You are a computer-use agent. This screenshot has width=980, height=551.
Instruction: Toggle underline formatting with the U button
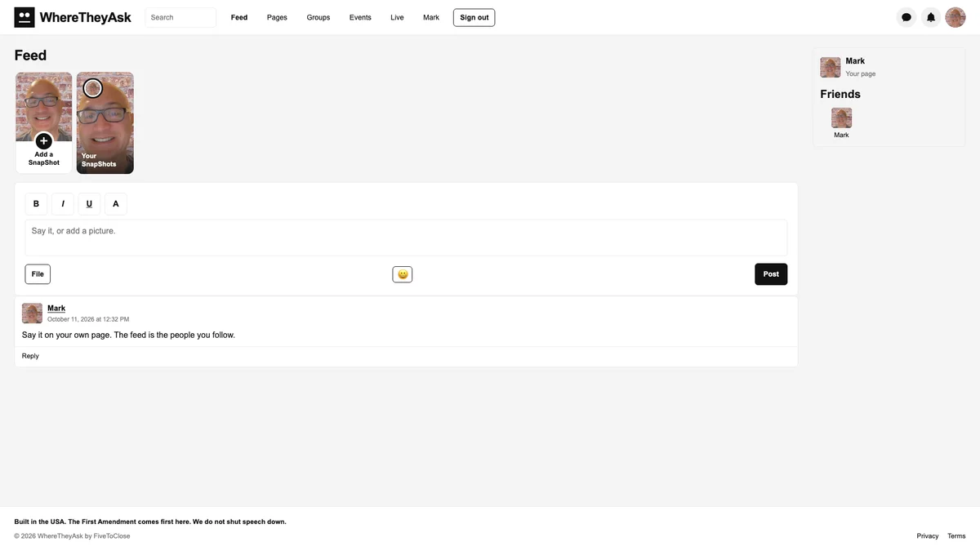tap(89, 204)
